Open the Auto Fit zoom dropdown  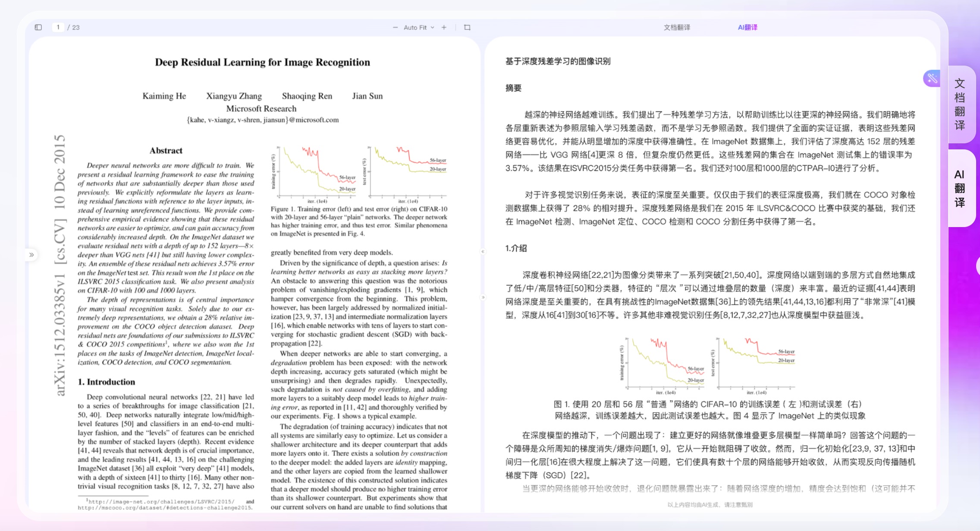coord(419,27)
